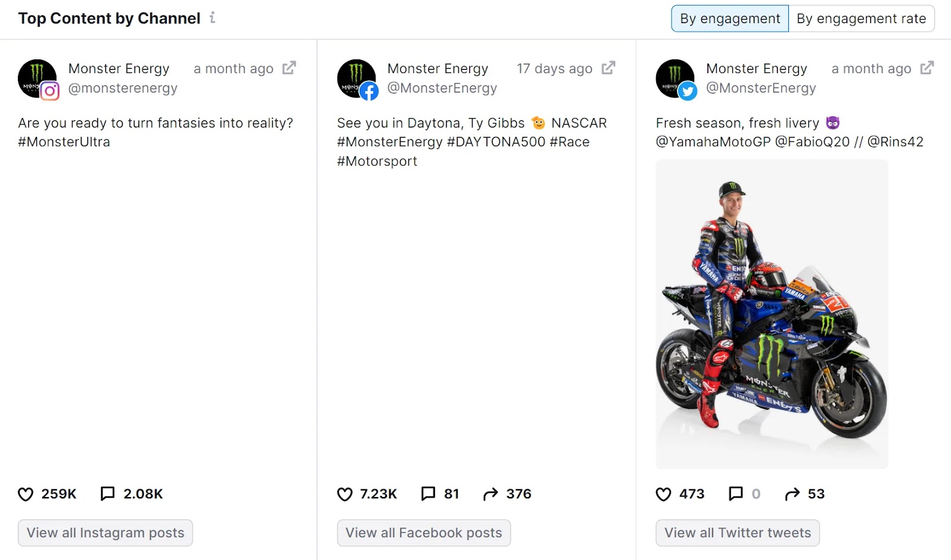Click the comment icon showing 2.08K comments
Screen dimensions: 951x560
click(108, 493)
